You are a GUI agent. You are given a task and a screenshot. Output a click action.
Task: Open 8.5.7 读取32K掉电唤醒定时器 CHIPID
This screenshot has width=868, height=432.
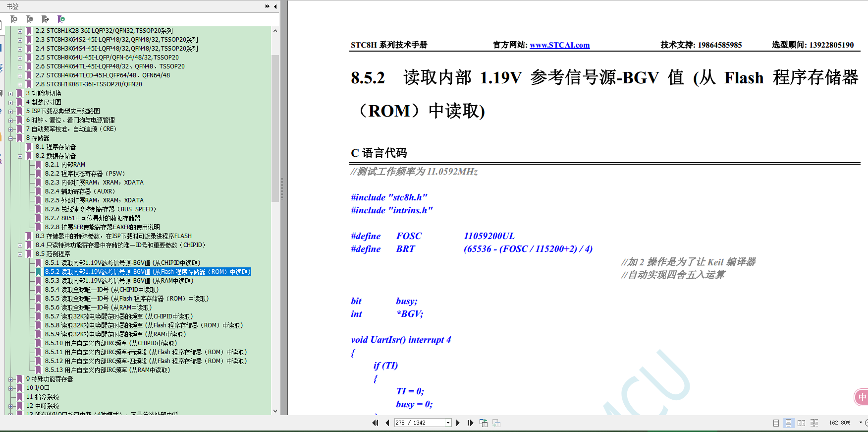coord(119,316)
